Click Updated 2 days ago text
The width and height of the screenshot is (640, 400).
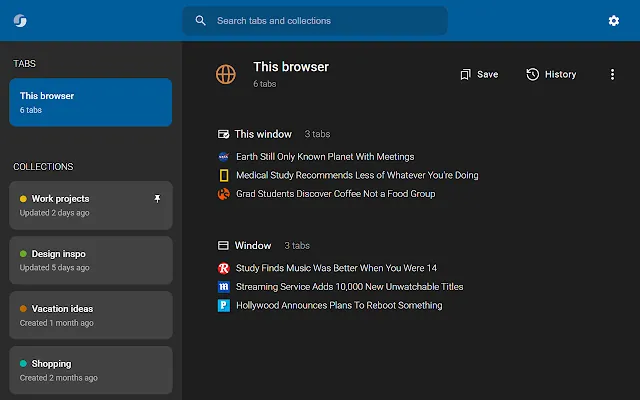pyautogui.click(x=54, y=213)
